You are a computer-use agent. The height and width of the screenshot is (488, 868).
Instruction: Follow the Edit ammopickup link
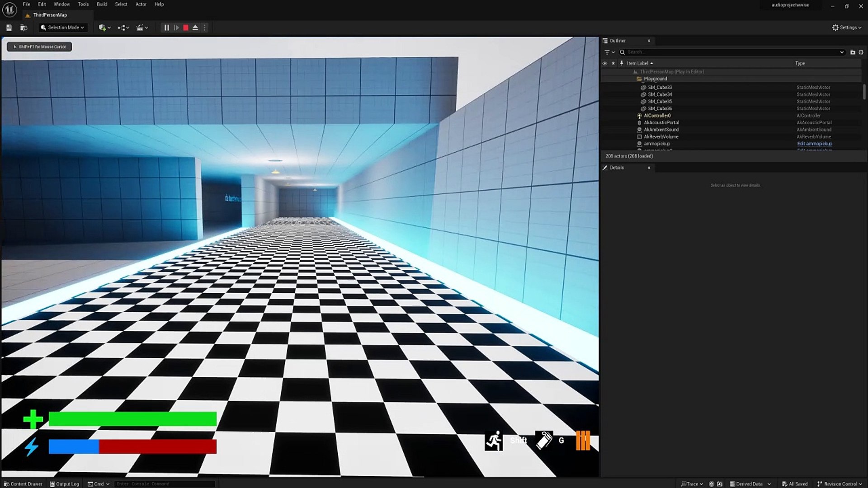pos(815,144)
